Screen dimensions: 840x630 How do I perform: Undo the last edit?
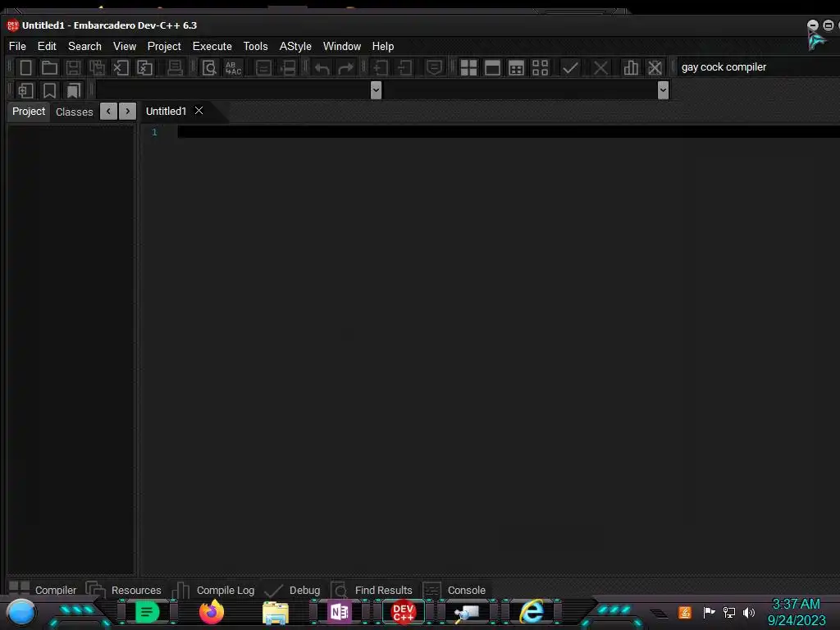(x=322, y=68)
